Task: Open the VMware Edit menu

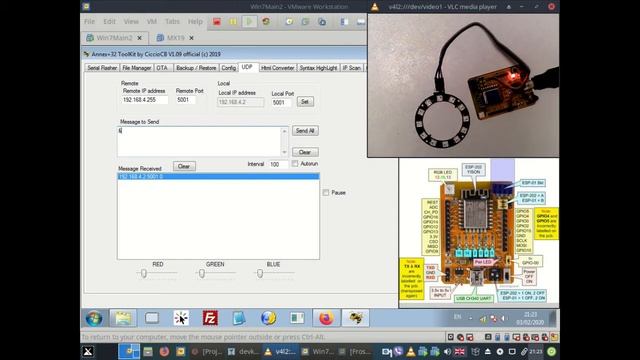Action: (109, 22)
